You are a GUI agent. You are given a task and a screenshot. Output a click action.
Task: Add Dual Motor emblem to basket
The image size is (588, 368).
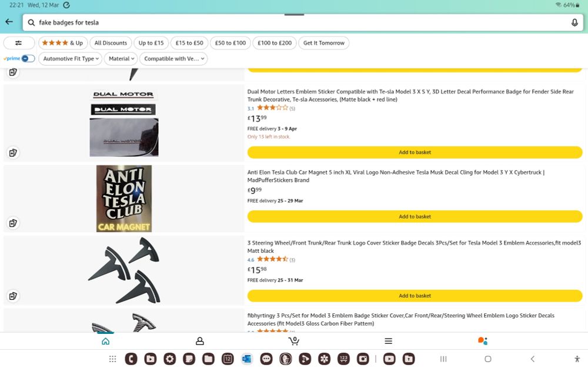415,152
